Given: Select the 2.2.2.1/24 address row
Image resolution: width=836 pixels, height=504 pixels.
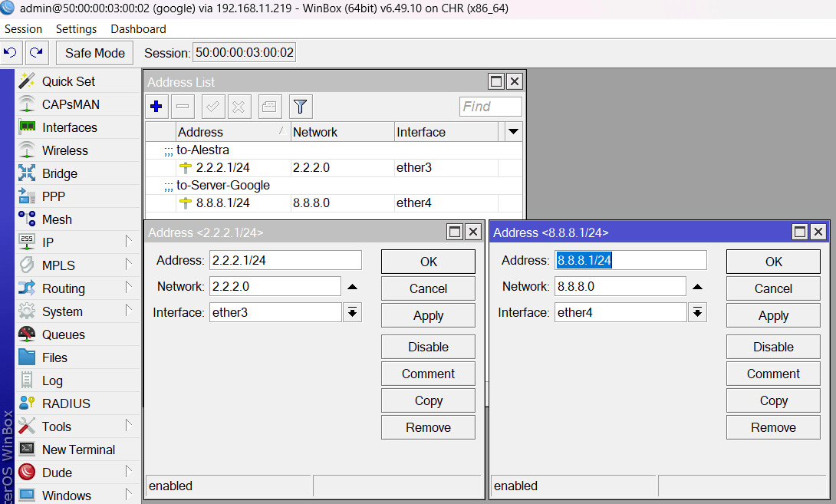Looking at the screenshot, I should tap(334, 167).
